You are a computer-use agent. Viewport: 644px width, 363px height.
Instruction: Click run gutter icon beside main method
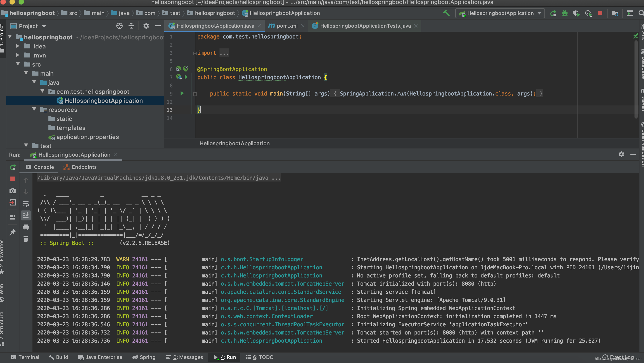point(182,93)
